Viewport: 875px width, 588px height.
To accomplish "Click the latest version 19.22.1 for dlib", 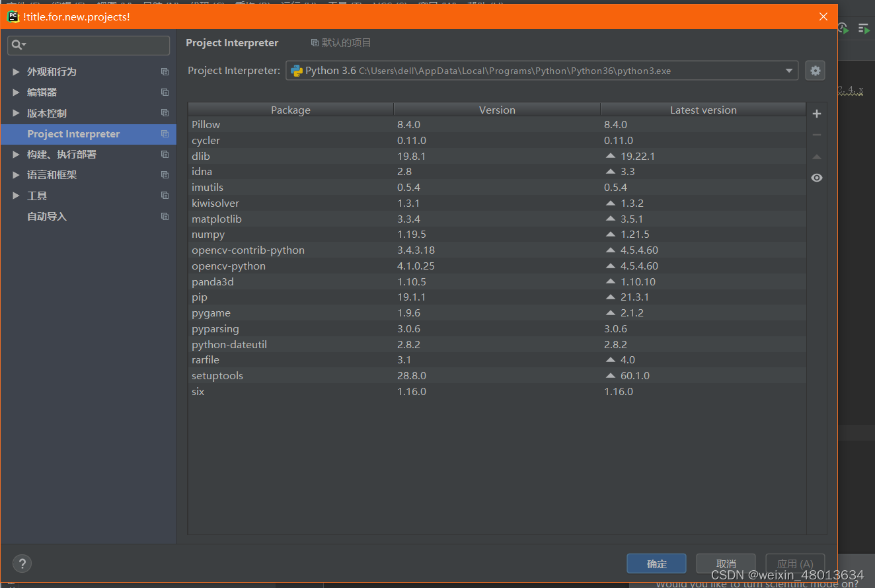I will pos(638,156).
